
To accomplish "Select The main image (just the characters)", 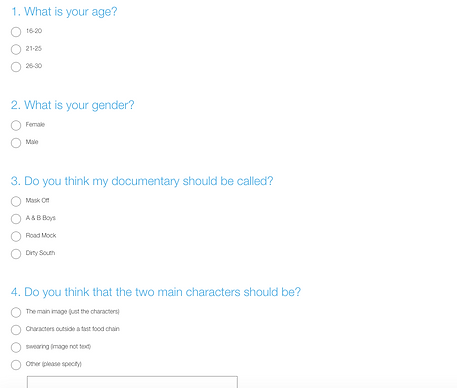I will coord(16,312).
